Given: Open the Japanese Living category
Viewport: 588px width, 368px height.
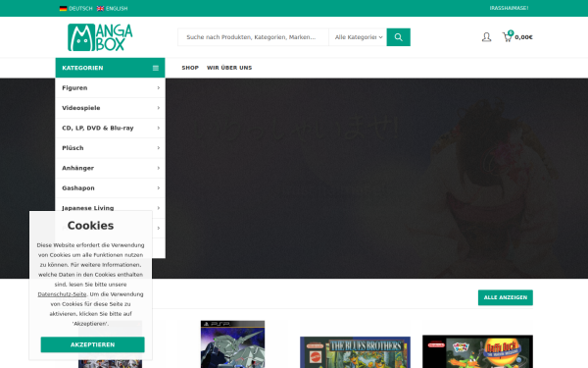Looking at the screenshot, I should pyautogui.click(x=88, y=208).
